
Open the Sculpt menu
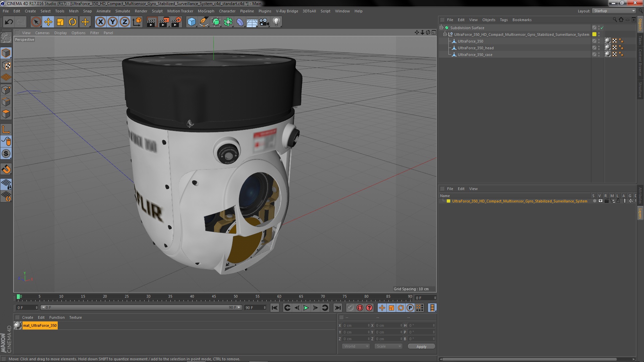(157, 11)
